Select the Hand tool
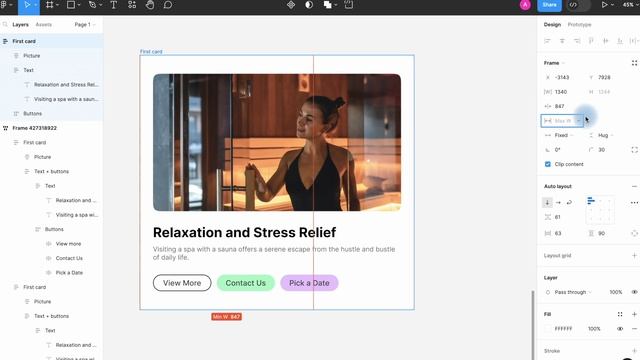The width and height of the screenshot is (640, 360). [x=150, y=5]
